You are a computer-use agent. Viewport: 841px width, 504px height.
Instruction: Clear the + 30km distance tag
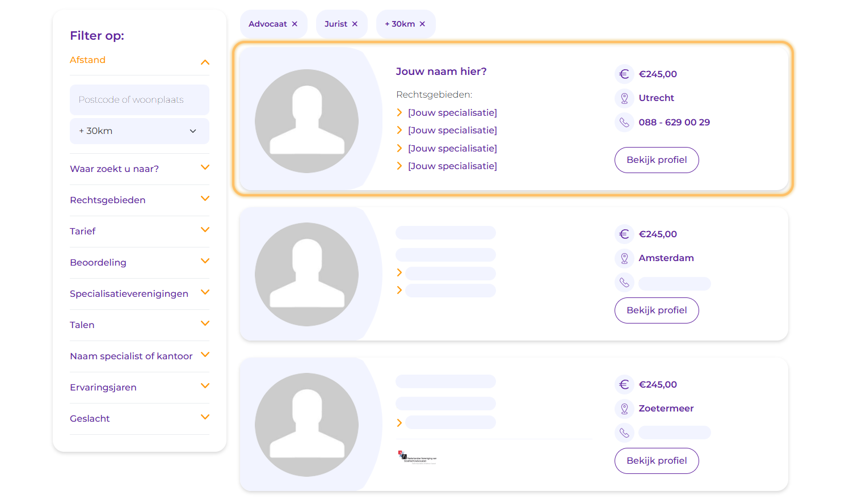(422, 24)
